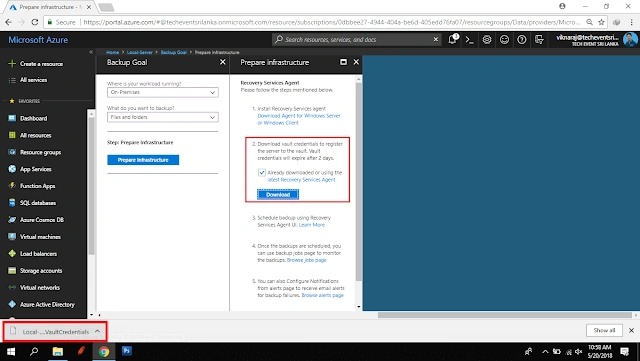Click Learn More link

(x=312, y=225)
